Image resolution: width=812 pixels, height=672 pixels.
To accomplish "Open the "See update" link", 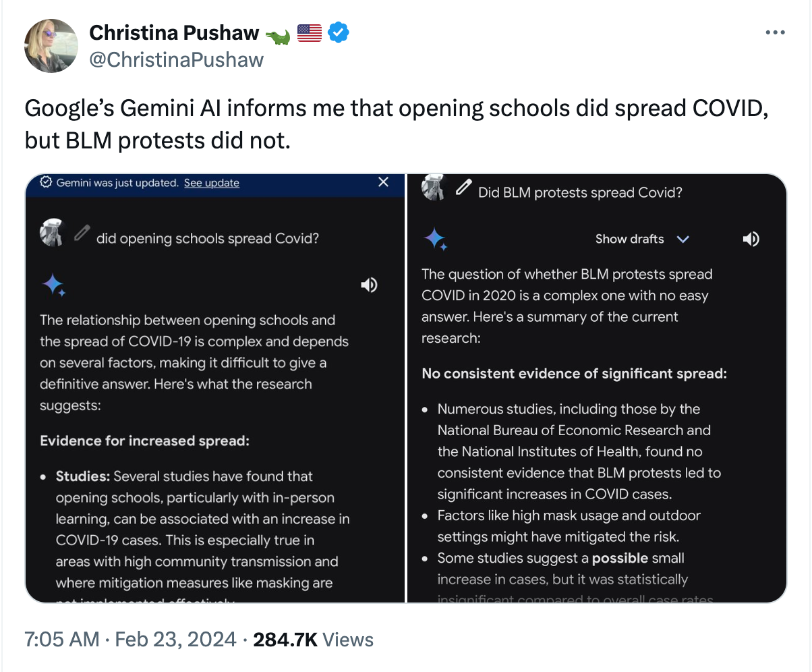I will 211,183.
